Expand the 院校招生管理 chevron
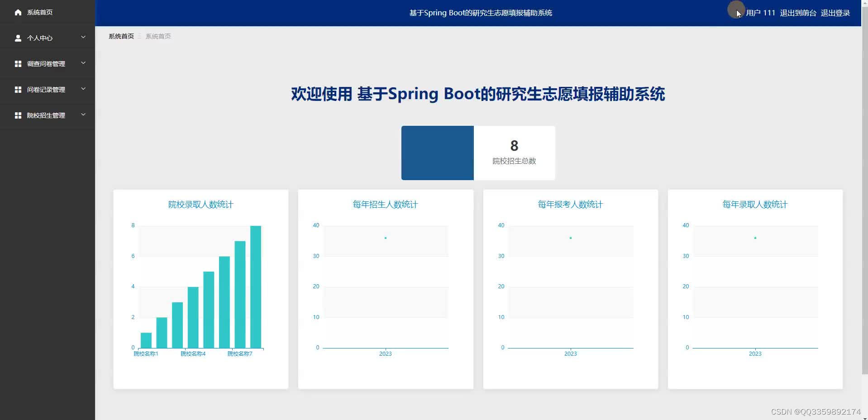This screenshot has width=868, height=420. pyautogui.click(x=83, y=115)
